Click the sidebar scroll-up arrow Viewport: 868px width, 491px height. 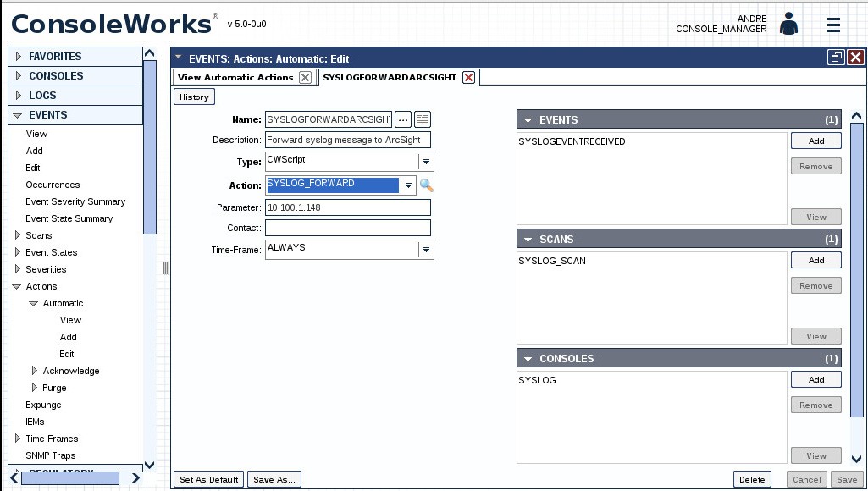click(149, 53)
